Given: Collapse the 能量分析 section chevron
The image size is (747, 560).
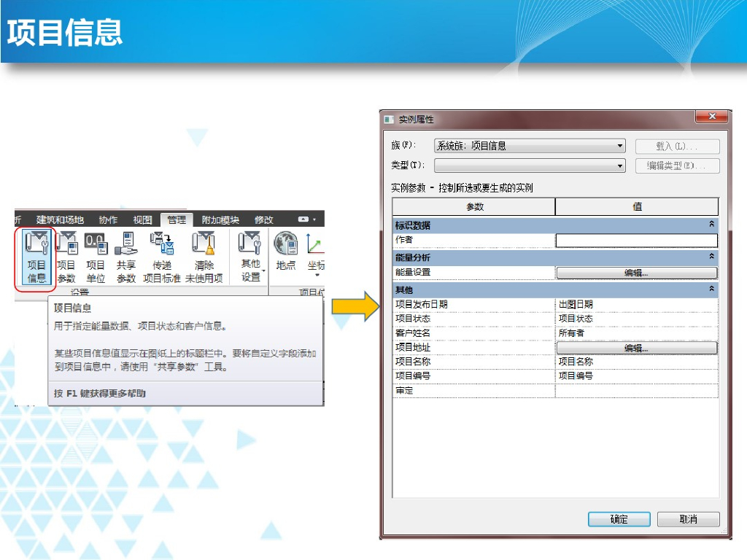Looking at the screenshot, I should click(x=711, y=257).
